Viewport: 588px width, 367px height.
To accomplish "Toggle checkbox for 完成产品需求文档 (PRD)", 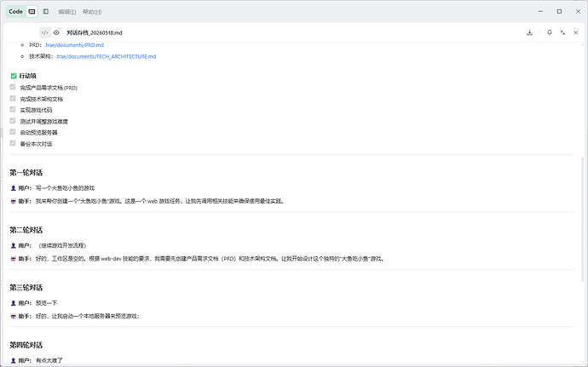I will click(x=13, y=87).
